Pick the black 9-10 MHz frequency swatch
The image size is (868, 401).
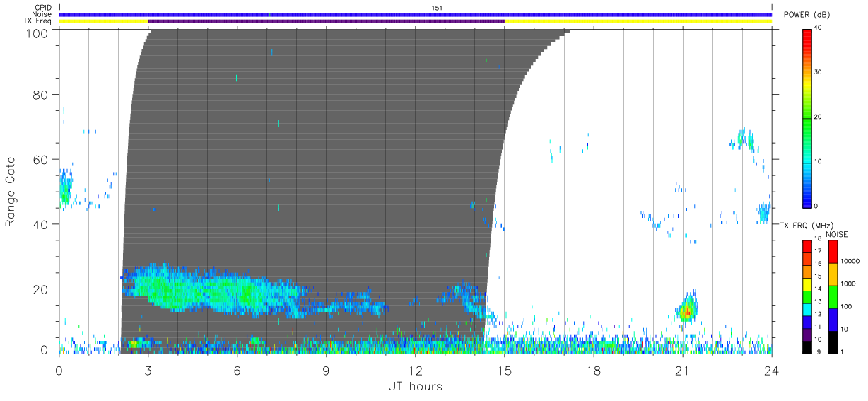tap(807, 346)
